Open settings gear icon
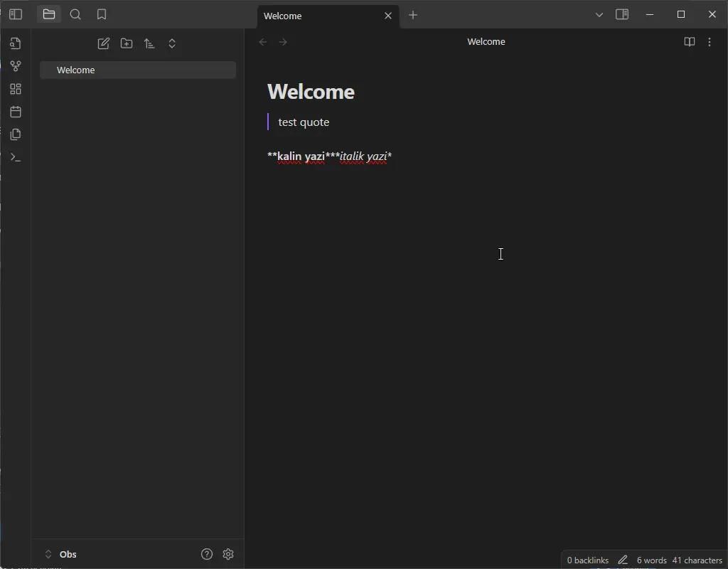This screenshot has height=569, width=728. (x=228, y=554)
